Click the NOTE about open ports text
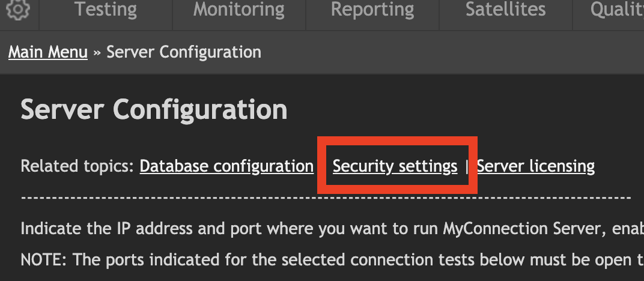 [332, 259]
